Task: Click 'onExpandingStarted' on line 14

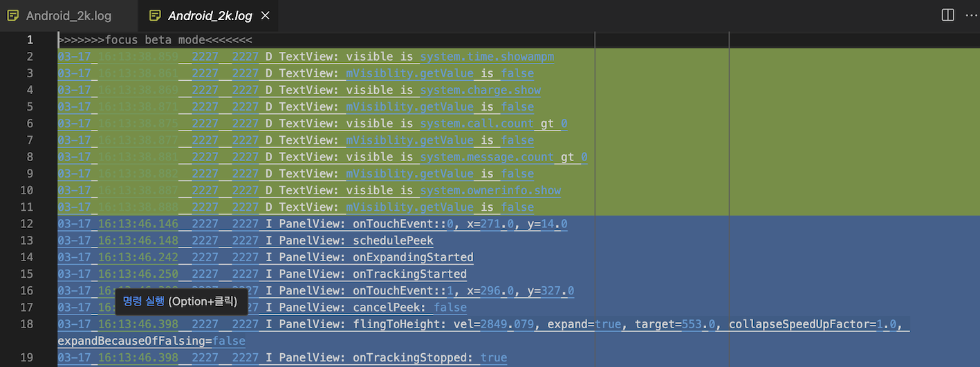Action: click(x=413, y=257)
